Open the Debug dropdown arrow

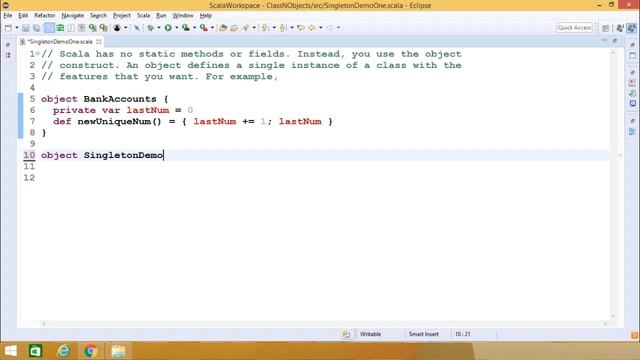159,28
